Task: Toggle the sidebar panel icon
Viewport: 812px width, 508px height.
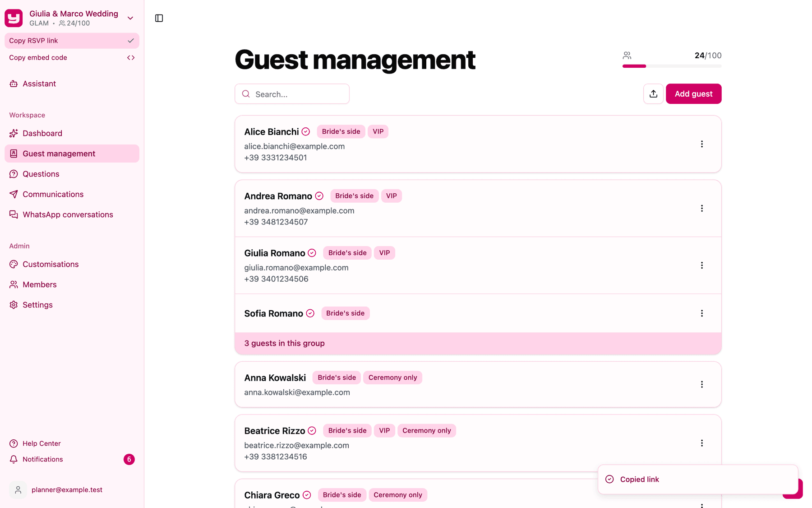Action: (x=159, y=18)
